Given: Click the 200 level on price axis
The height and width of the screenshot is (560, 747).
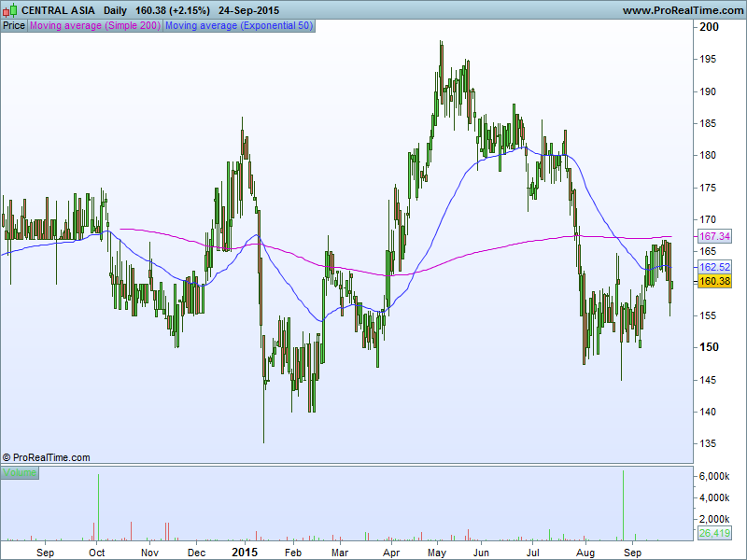Looking at the screenshot, I should (x=710, y=27).
